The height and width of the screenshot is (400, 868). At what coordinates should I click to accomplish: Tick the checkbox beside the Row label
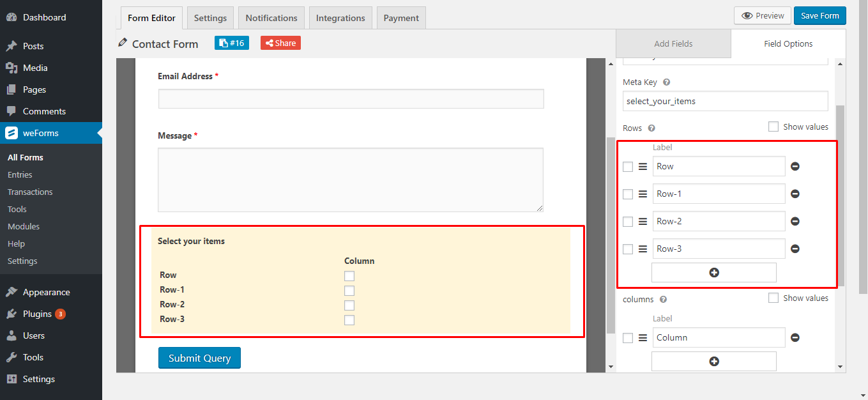[x=628, y=166]
